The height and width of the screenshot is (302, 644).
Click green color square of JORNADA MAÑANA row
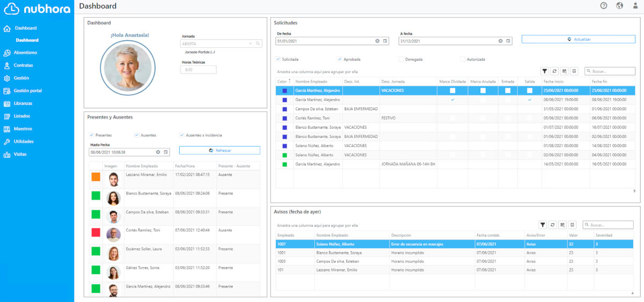click(284, 164)
